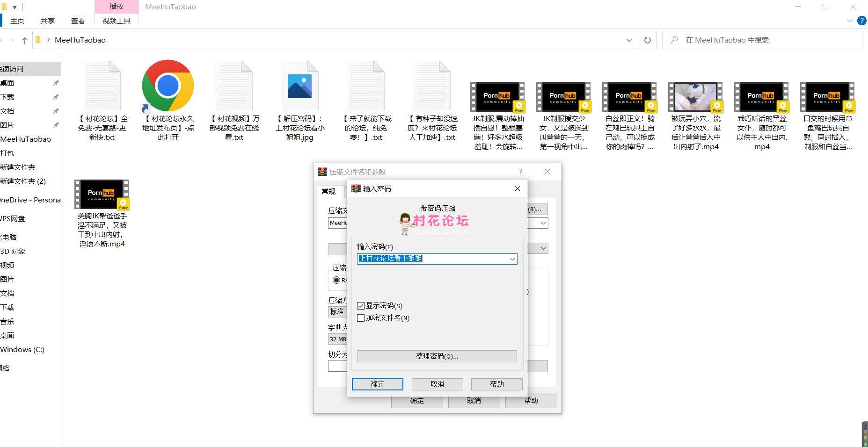Open the address bar history dropdown
This screenshot has width=868, height=447.
point(629,41)
